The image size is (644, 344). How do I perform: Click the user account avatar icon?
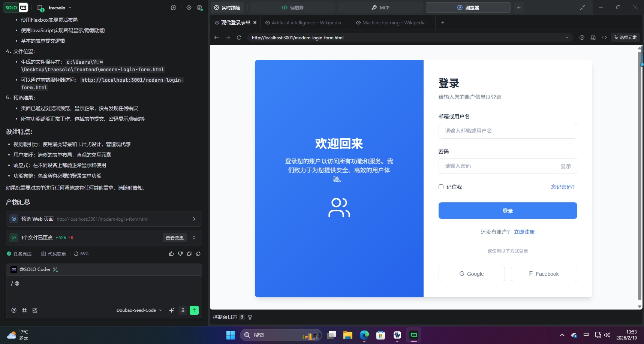[199, 7]
